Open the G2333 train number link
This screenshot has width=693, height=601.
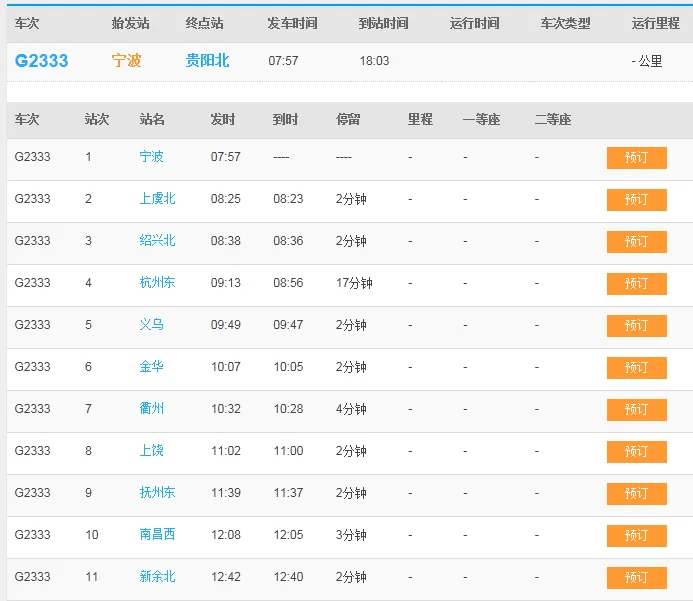(x=41, y=61)
